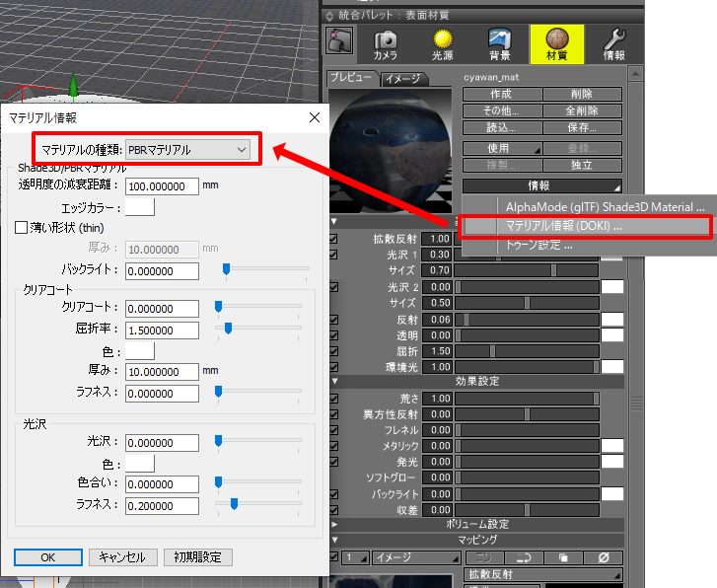Click the palette scrollbar up arrow

click(x=635, y=74)
